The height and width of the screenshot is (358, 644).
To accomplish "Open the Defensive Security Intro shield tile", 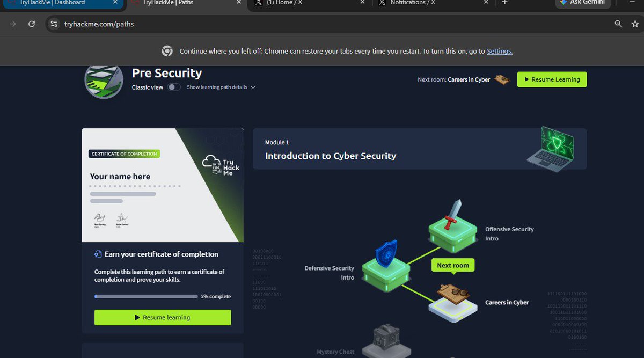I will point(386,266).
